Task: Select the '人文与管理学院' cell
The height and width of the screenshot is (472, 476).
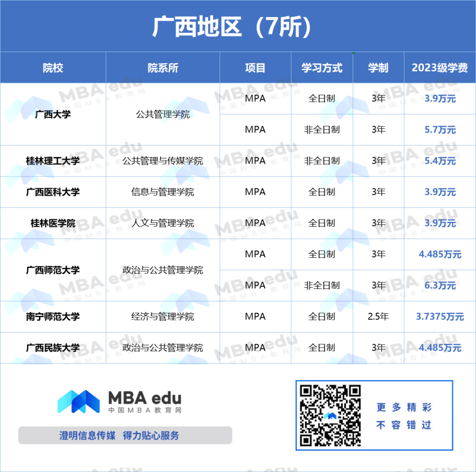Action: click(163, 223)
